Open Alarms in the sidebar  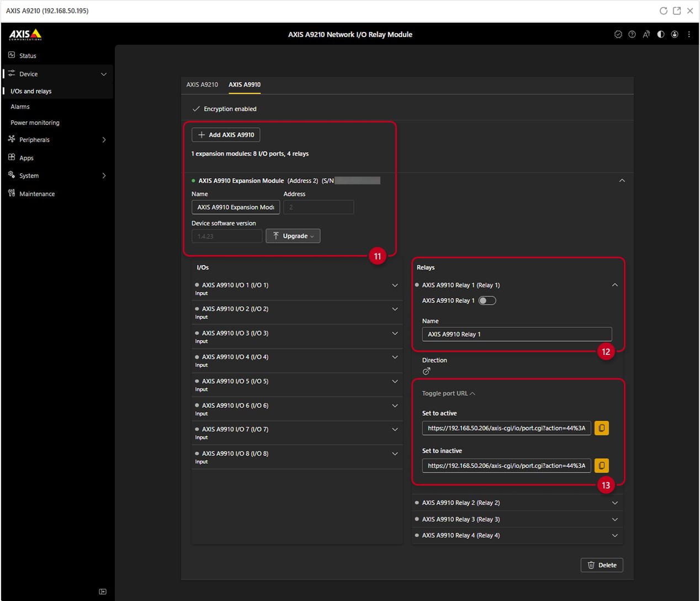(x=20, y=107)
